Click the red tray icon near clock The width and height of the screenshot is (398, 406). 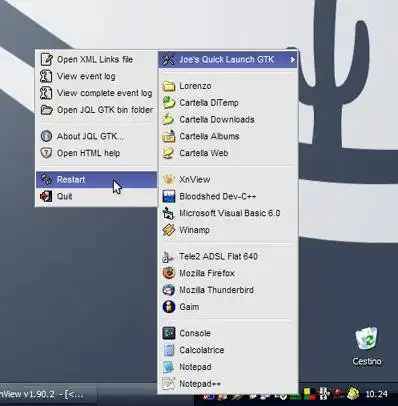338,394
